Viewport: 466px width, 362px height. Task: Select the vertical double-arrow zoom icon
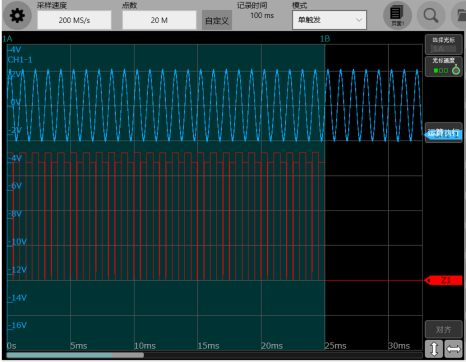click(434, 349)
